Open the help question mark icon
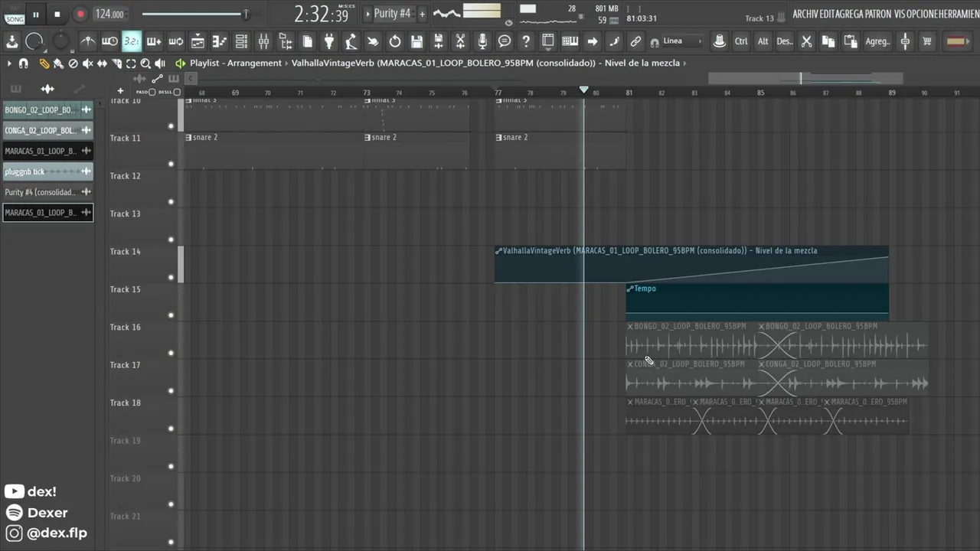 pyautogui.click(x=526, y=41)
